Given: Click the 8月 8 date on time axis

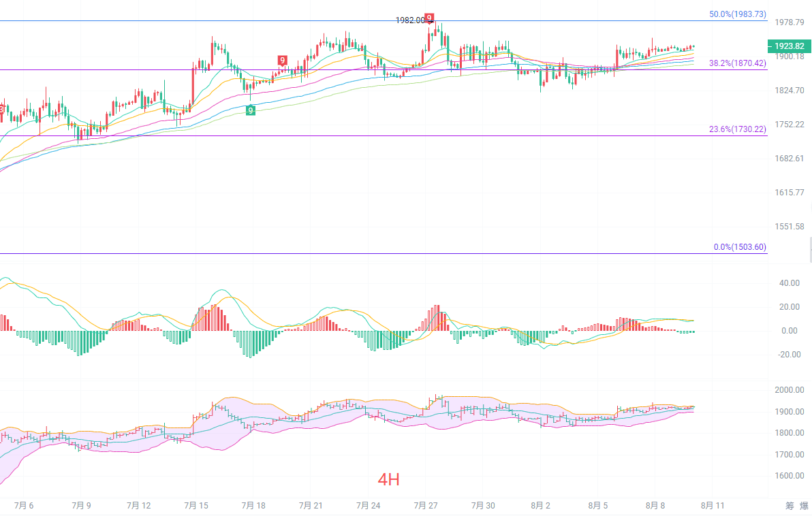Looking at the screenshot, I should tap(655, 506).
